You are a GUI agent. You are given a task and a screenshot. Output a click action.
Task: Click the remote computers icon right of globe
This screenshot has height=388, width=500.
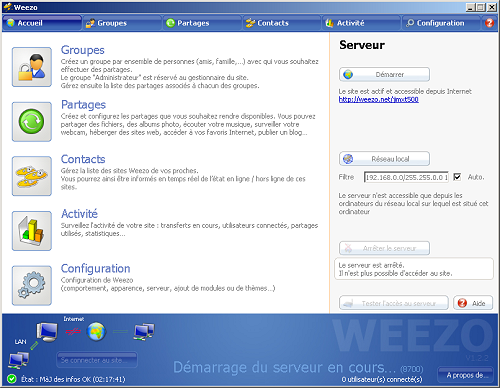pos(144,332)
